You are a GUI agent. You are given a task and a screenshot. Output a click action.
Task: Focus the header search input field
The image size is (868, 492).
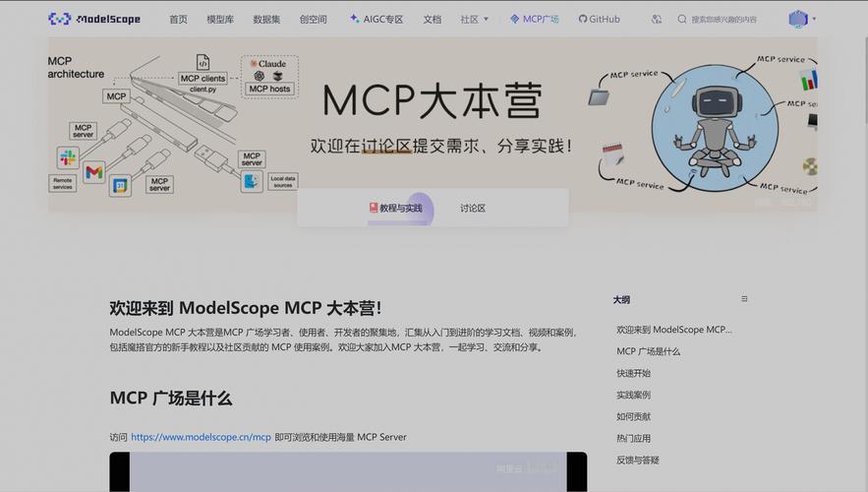pos(723,20)
